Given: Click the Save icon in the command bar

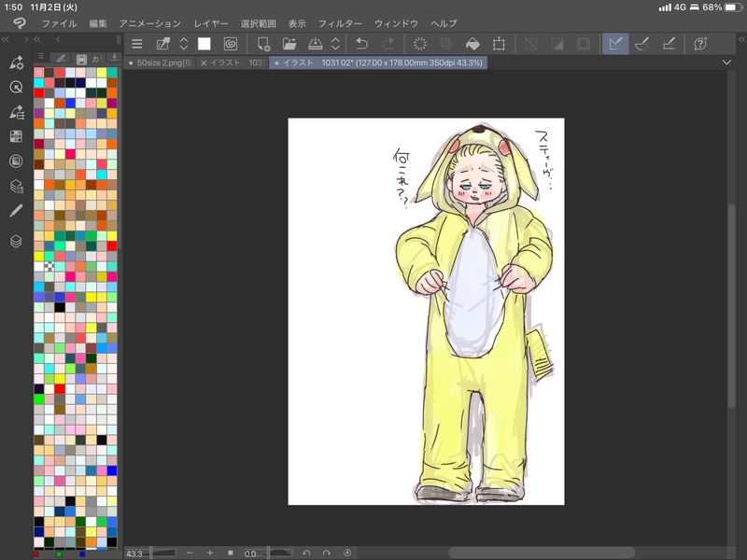Looking at the screenshot, I should pos(315,44).
